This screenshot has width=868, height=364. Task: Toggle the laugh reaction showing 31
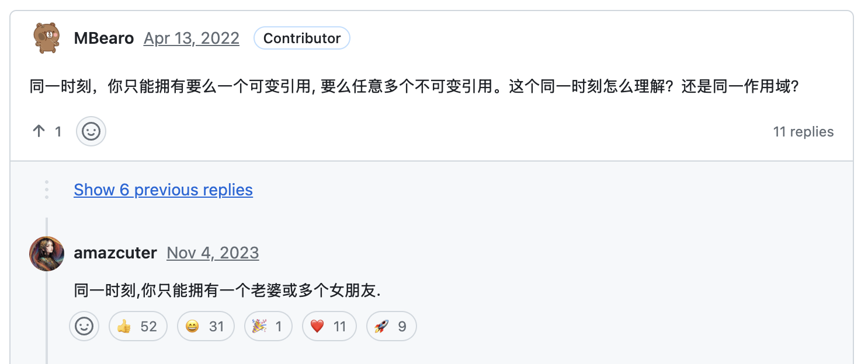click(205, 326)
